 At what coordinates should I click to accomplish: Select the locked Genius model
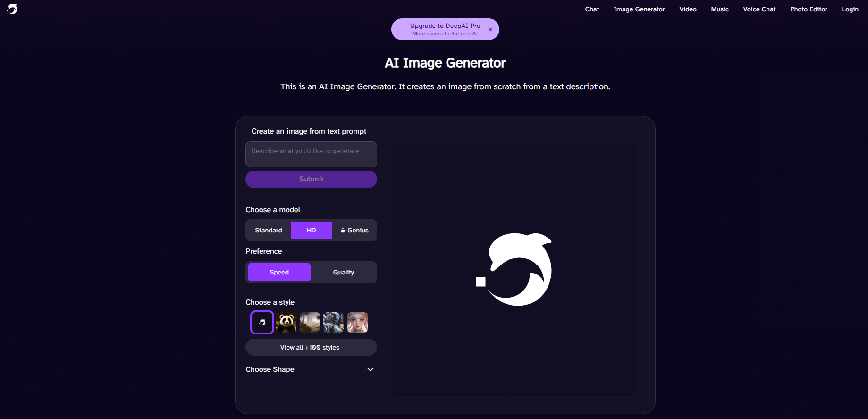[354, 231]
